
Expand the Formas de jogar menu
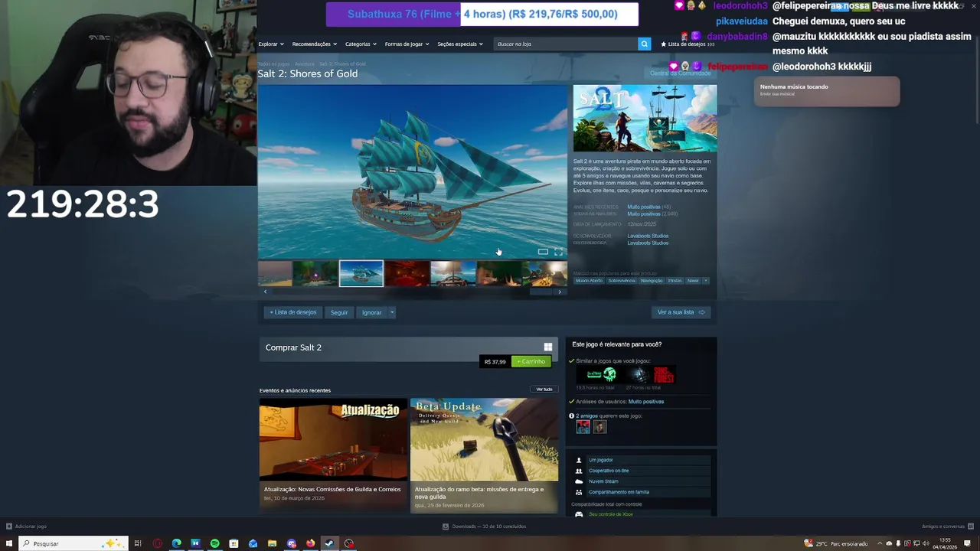[x=407, y=44]
